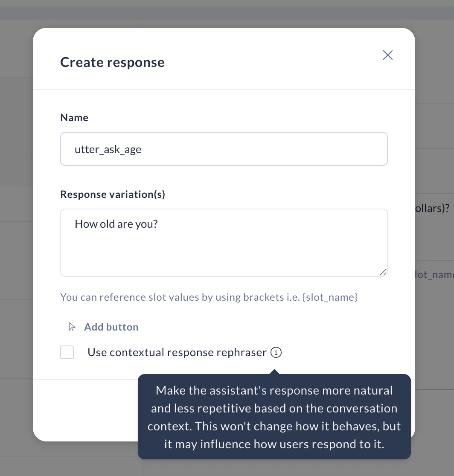Click the "{slot_name}" example in hint

point(330,297)
